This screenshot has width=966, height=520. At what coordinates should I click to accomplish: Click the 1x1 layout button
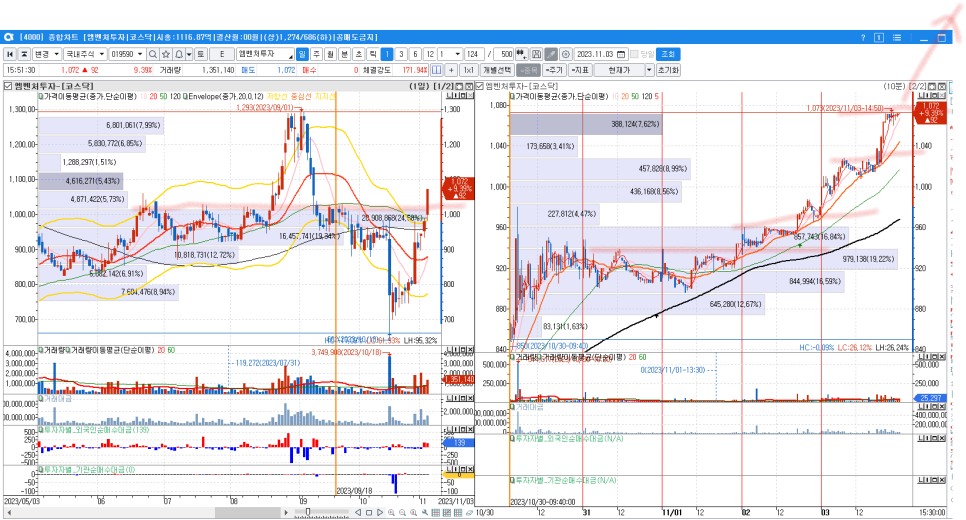click(x=469, y=70)
